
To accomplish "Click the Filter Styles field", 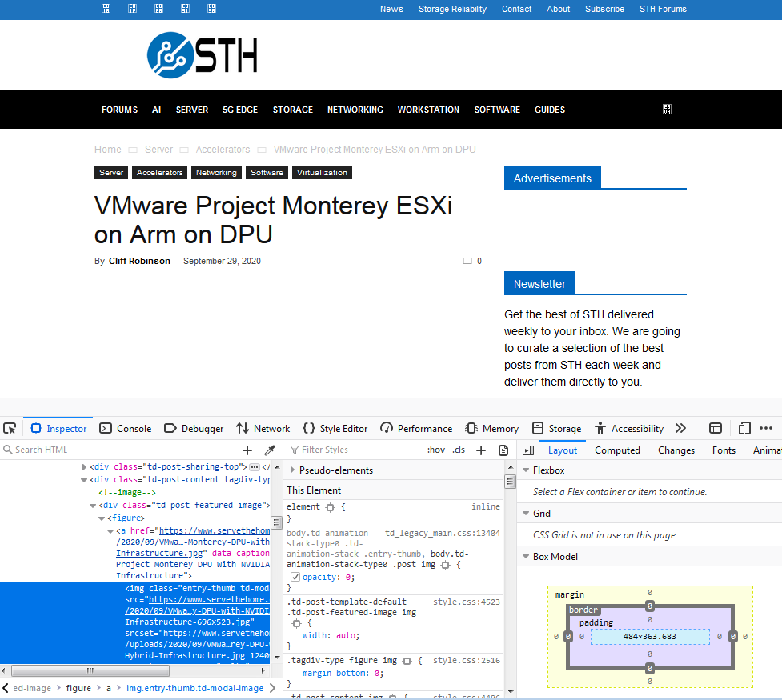I will point(354,450).
